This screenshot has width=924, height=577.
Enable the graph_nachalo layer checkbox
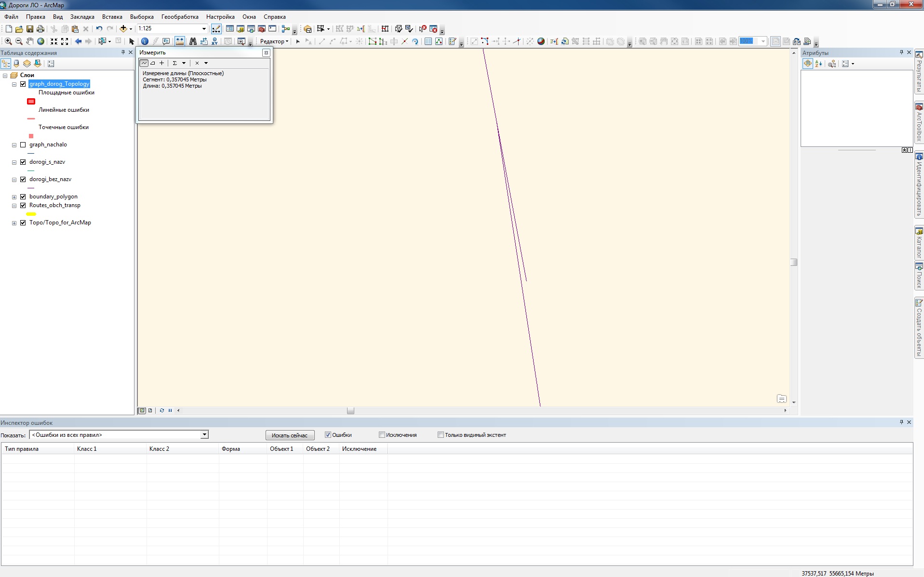pos(23,144)
